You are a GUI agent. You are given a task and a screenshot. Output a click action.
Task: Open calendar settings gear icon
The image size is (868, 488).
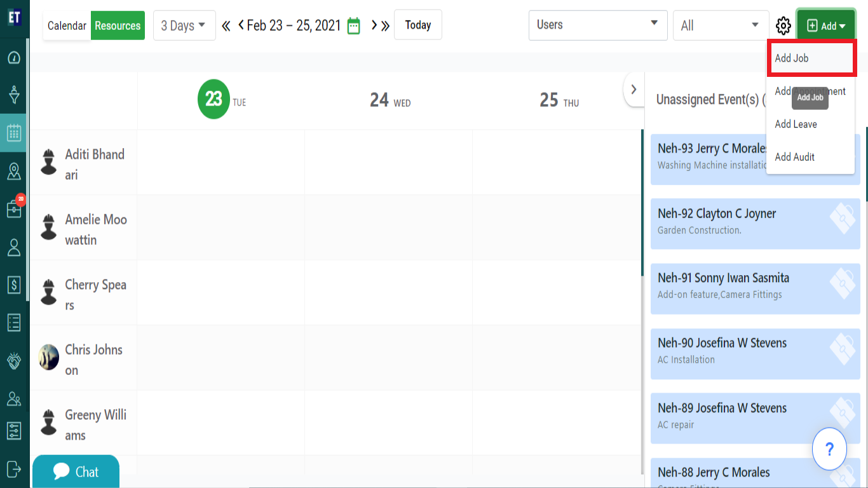click(783, 26)
